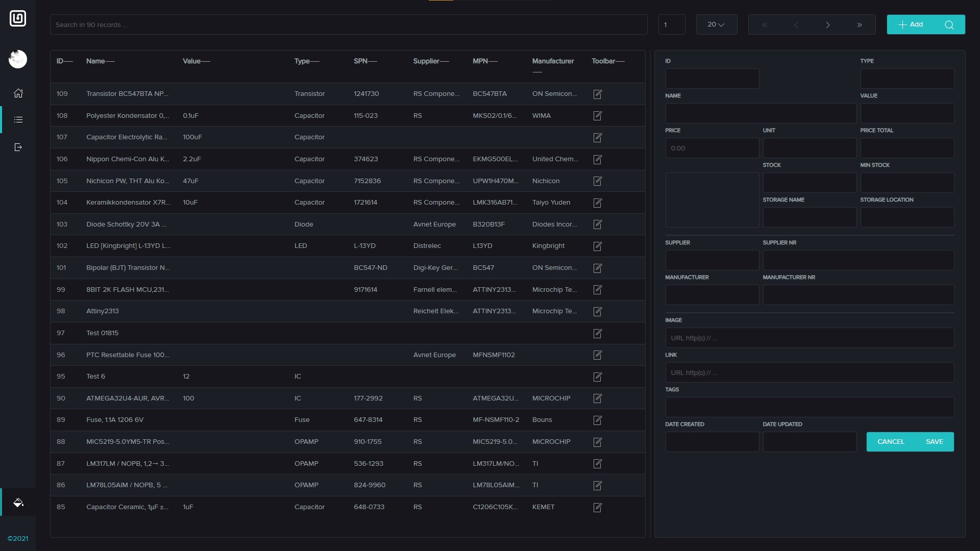
Task: Edit the Nichicon PW row
Action: click(598, 181)
